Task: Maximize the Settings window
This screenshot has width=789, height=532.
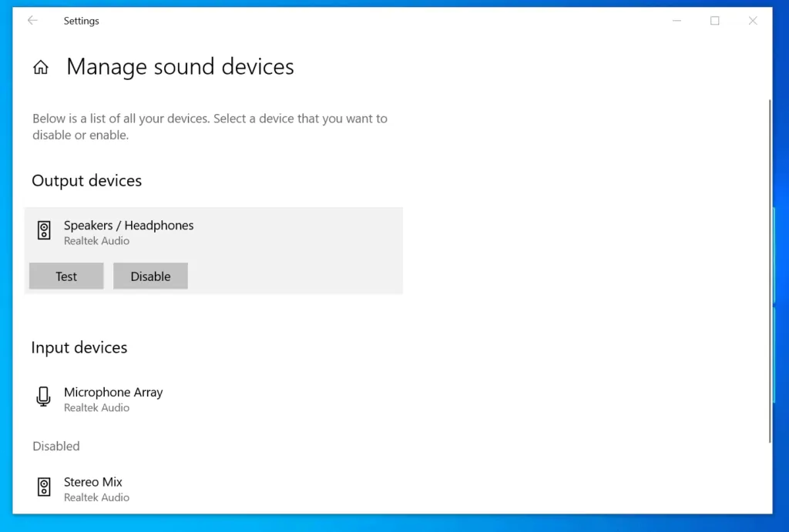Action: coord(715,21)
